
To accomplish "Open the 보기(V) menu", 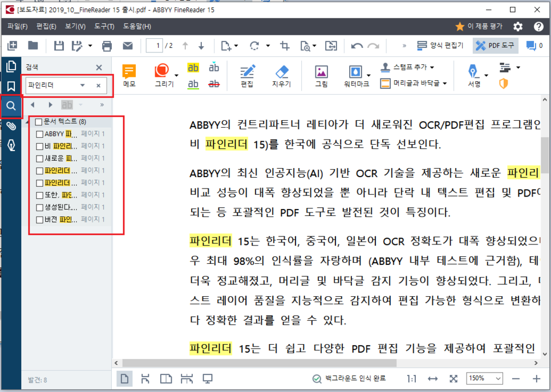I will coord(75,26).
